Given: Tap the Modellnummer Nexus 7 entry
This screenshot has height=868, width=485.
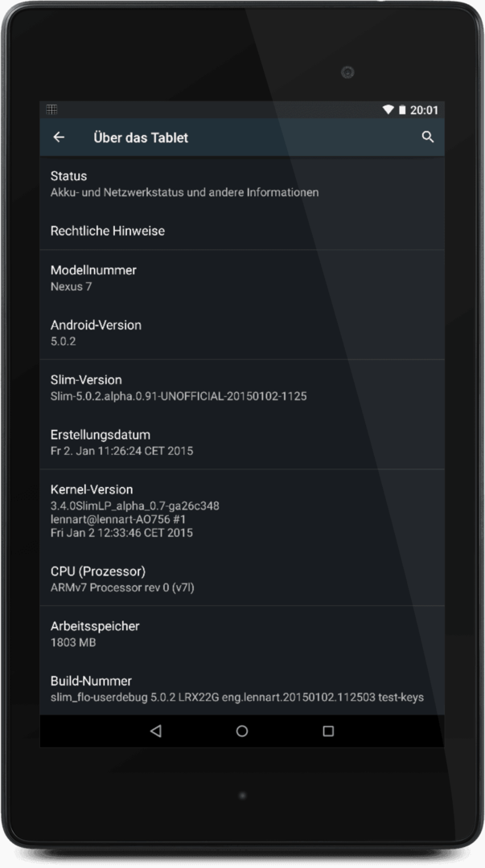Looking at the screenshot, I should [242, 278].
